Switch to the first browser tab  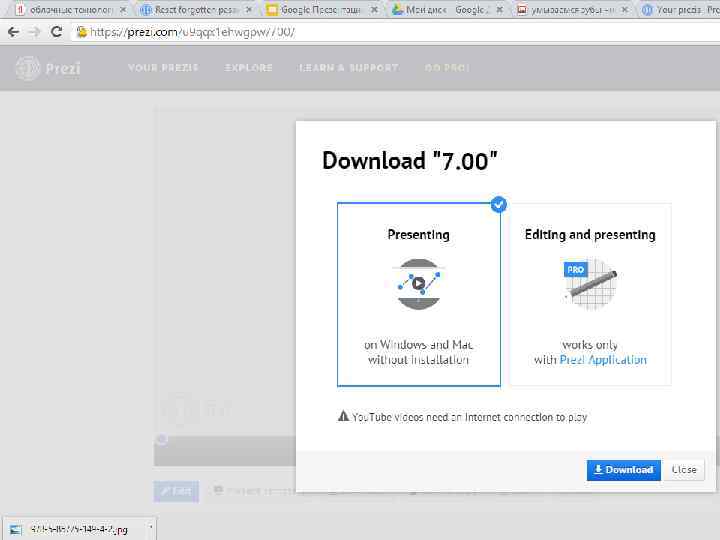[x=70, y=9]
